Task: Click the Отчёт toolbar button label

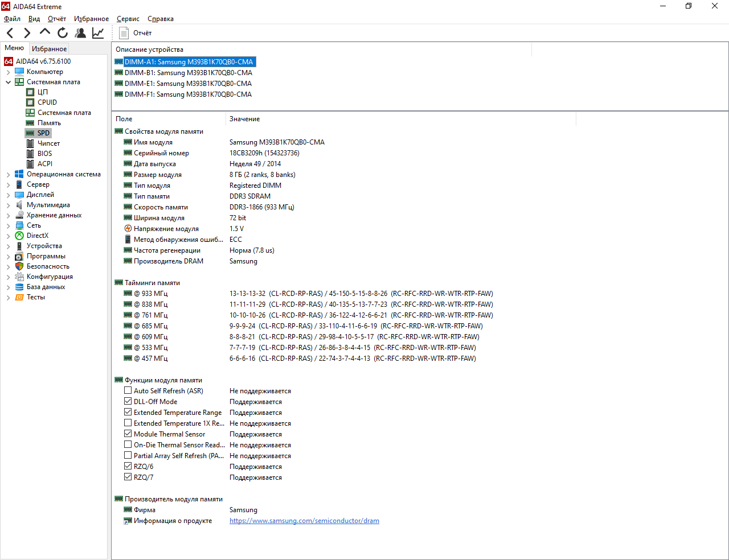Action: [142, 33]
